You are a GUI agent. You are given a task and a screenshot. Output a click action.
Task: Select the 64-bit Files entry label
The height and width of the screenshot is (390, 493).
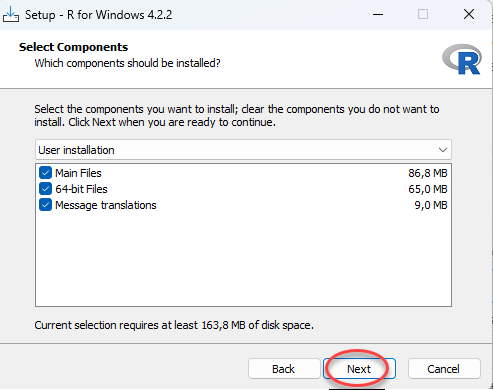81,189
